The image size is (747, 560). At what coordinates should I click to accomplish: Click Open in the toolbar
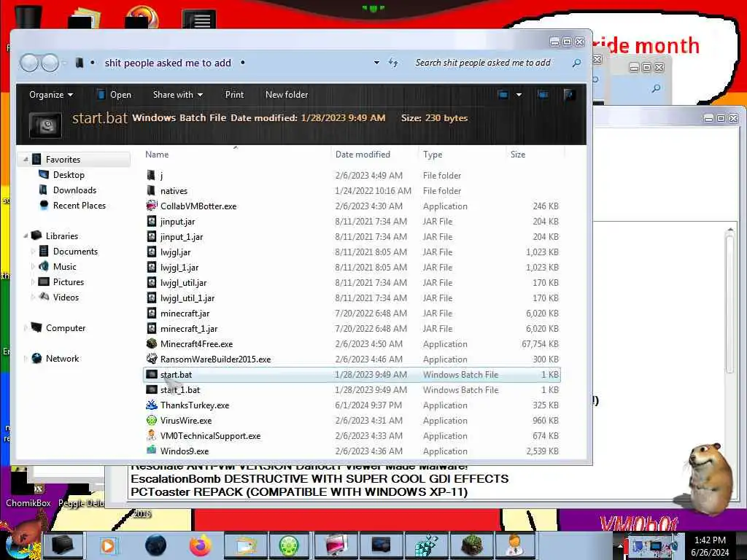point(115,95)
